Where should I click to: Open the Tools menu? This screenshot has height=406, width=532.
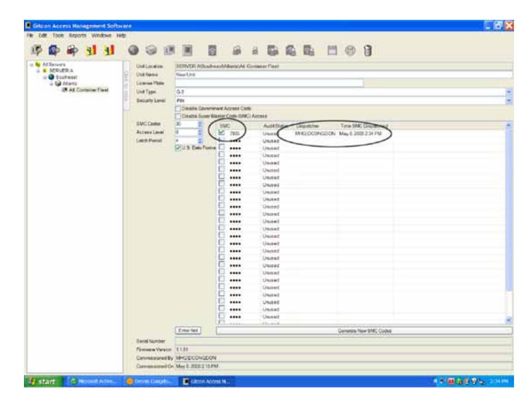(x=58, y=35)
